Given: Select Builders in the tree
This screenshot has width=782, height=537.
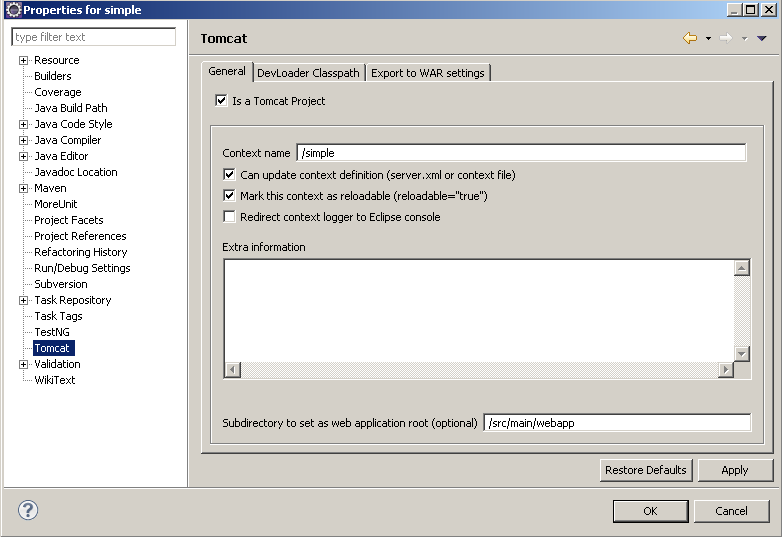Looking at the screenshot, I should [53, 76].
